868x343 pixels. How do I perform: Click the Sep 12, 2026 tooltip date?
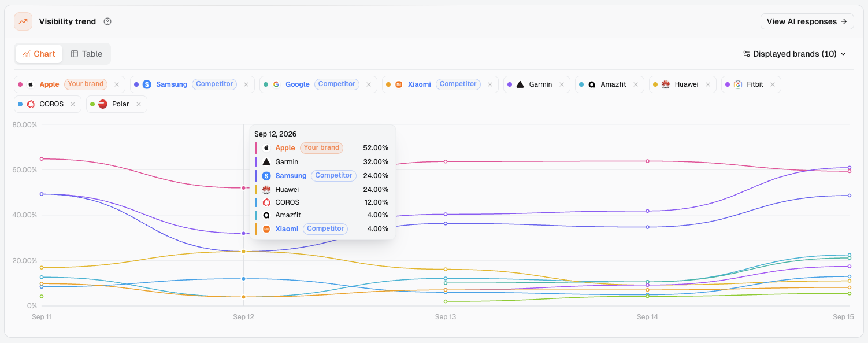coord(276,134)
